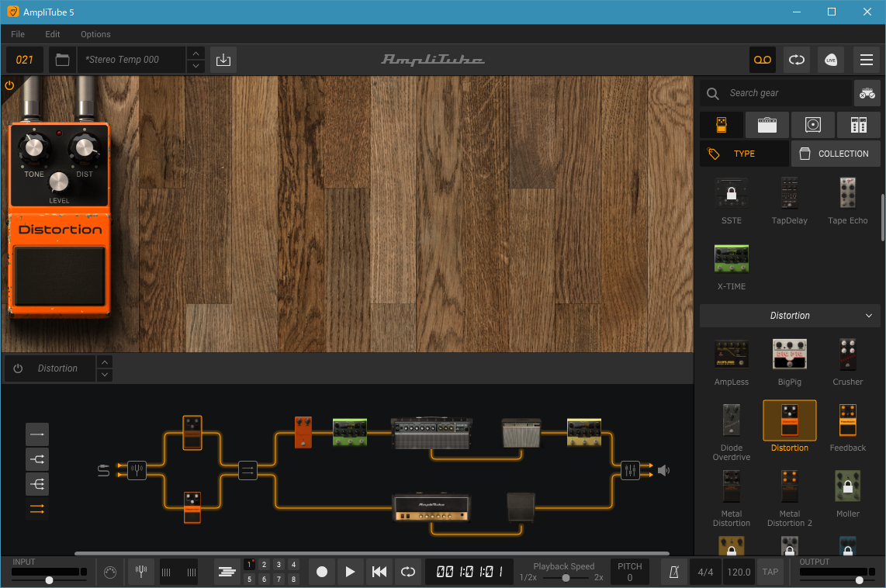This screenshot has height=588, width=886.
Task: Open the looper icon in the top bar
Action: pyautogui.click(x=797, y=60)
